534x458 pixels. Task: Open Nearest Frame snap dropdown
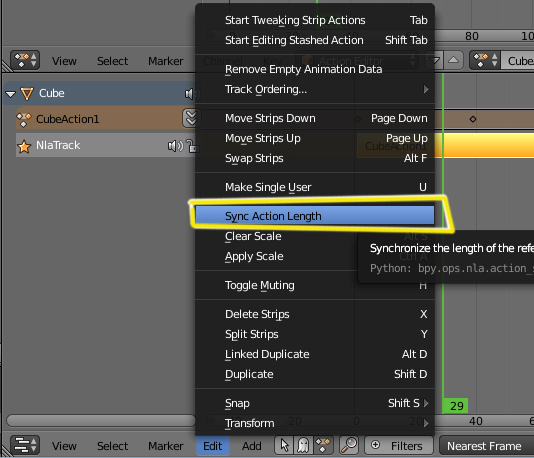[x=486, y=446]
